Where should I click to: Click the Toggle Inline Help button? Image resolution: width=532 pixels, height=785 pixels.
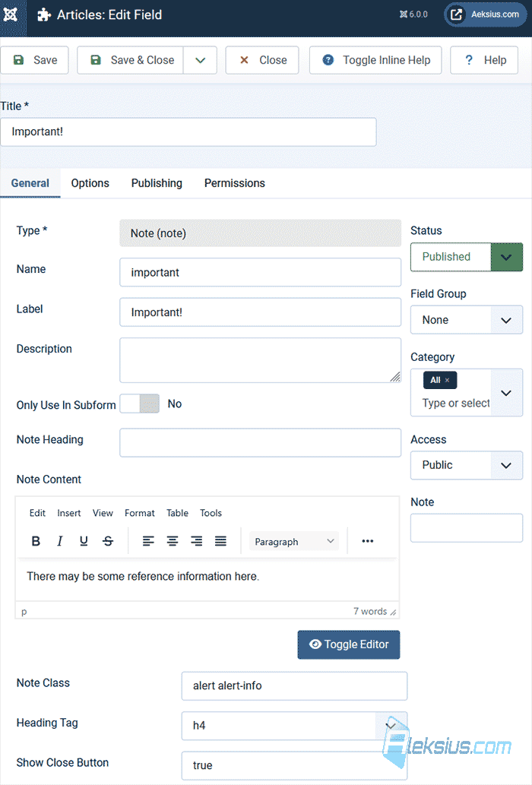375,60
